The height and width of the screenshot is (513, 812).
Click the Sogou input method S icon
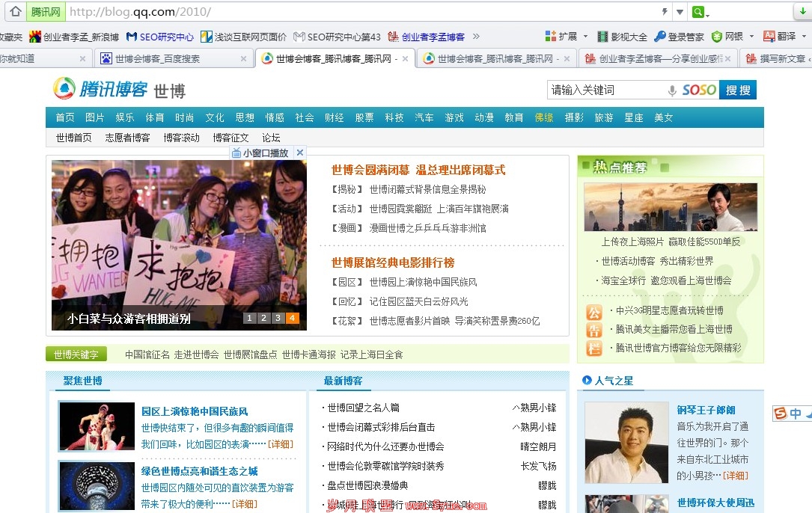pyautogui.click(x=780, y=413)
